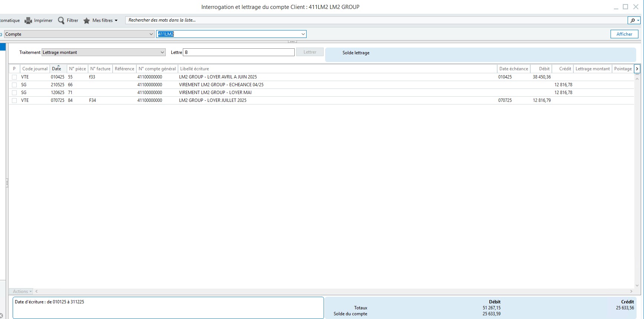The image size is (644, 319).
Task: Check the box for LOYER AVRIL A JUIN 2025
Action: tap(14, 77)
